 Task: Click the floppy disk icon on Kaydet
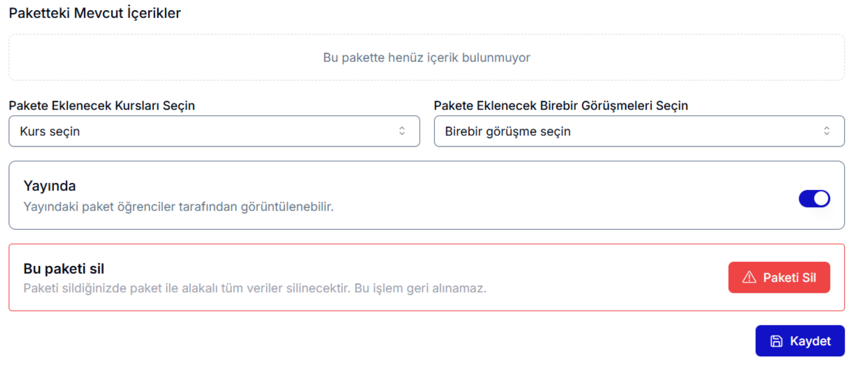(x=776, y=341)
